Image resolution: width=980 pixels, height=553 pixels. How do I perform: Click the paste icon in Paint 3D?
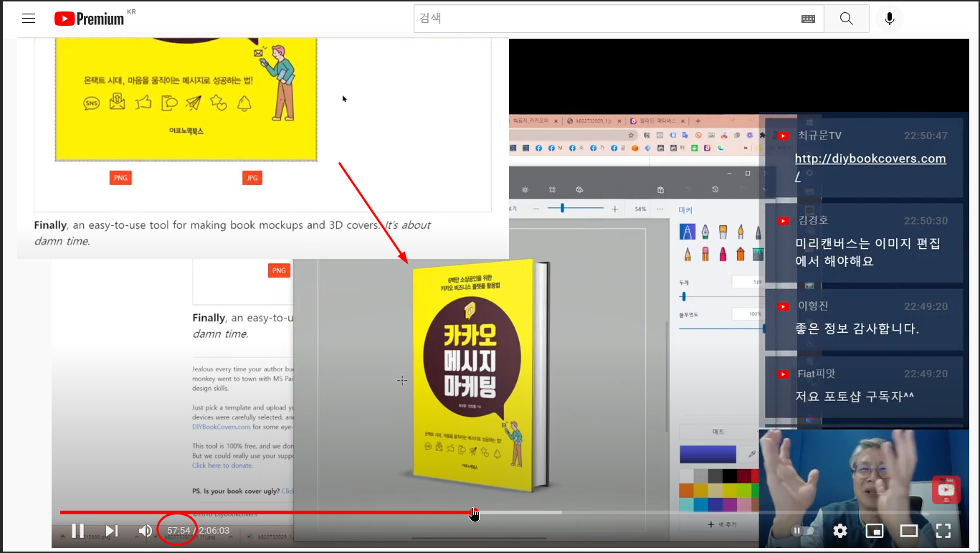pos(660,189)
